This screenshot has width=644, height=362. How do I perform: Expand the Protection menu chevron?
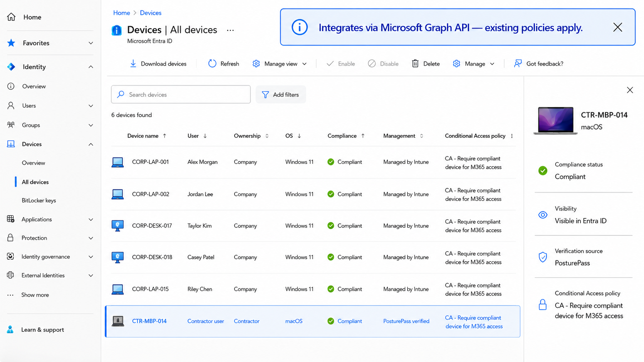[x=91, y=238]
